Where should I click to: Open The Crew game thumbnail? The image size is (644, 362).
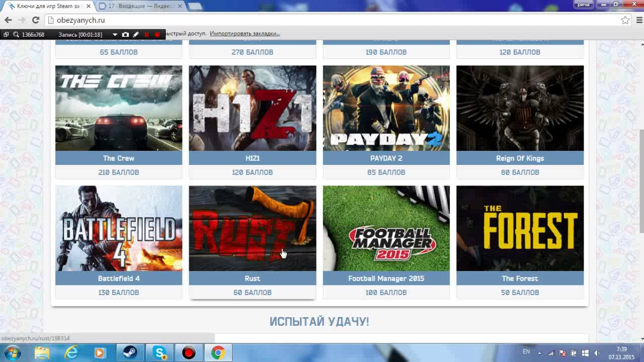(x=119, y=108)
